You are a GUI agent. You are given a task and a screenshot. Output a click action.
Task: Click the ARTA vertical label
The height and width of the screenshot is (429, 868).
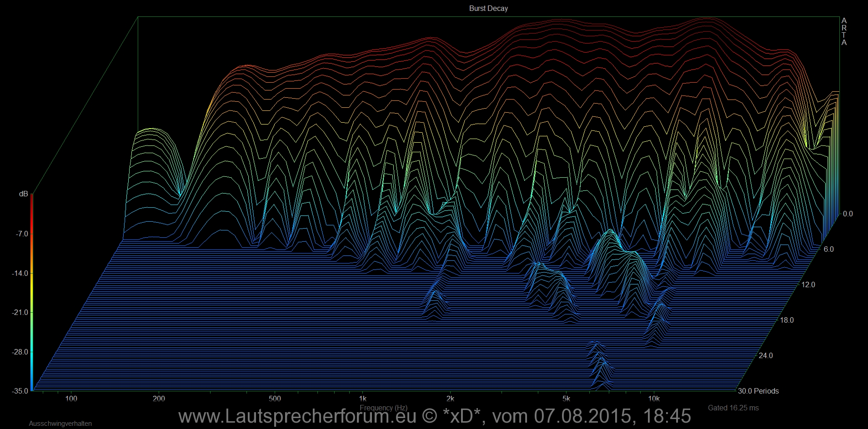tap(844, 32)
